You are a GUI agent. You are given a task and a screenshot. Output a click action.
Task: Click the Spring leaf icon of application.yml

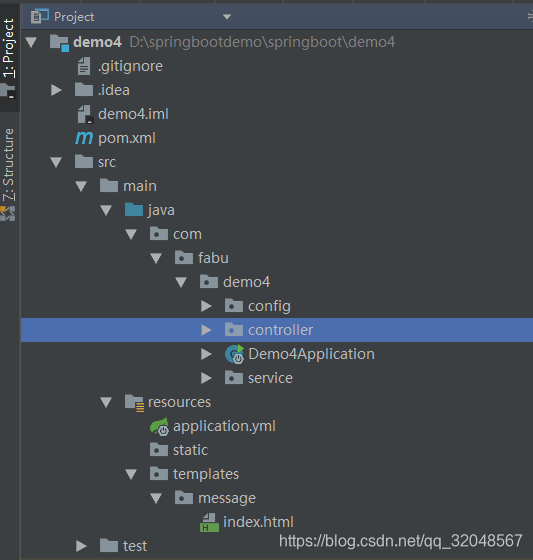coord(159,426)
